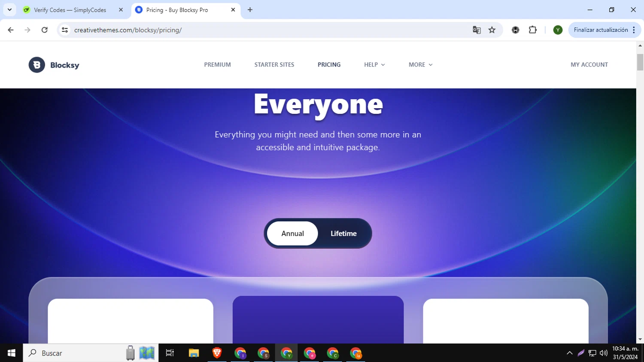The image size is (644, 362).
Task: Open the PREMIUM menu item
Action: pyautogui.click(x=217, y=65)
